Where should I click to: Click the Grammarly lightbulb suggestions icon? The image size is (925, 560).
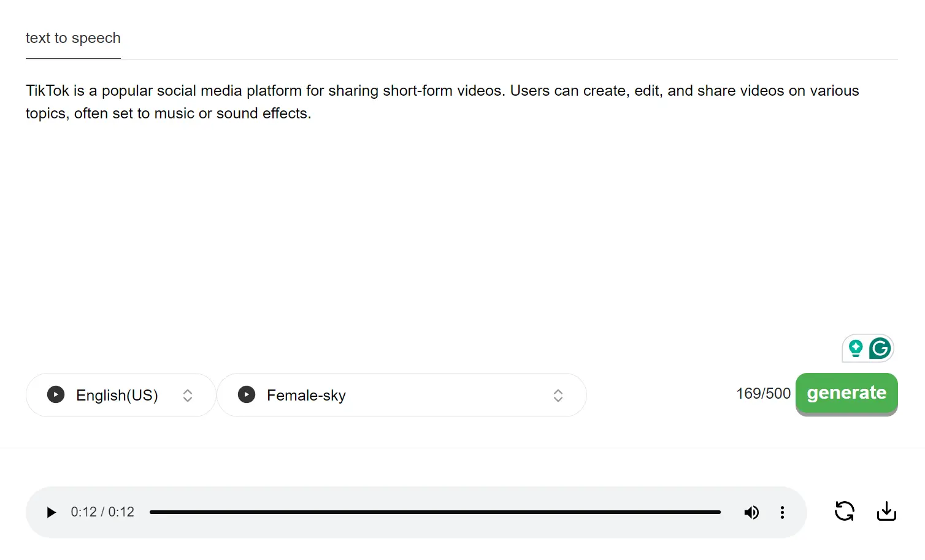point(856,348)
